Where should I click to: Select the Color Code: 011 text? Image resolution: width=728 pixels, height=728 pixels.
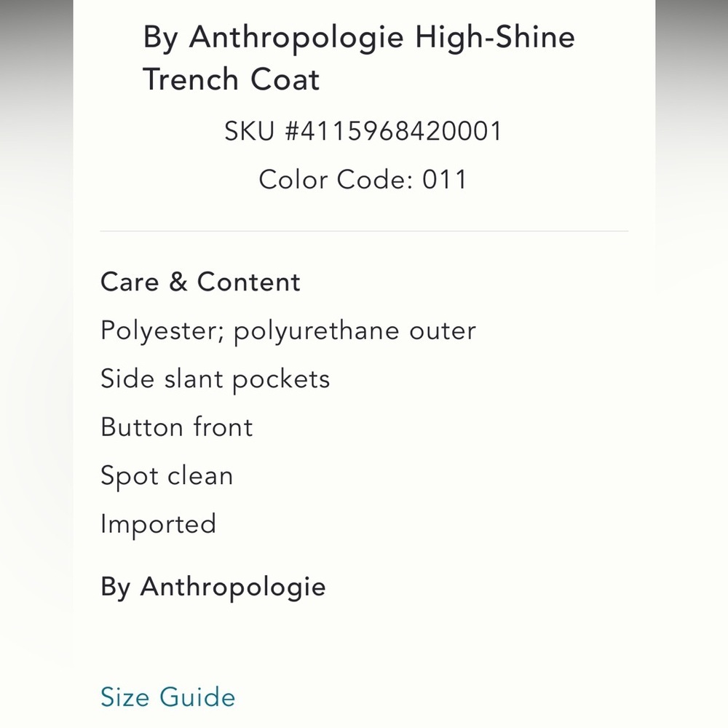363,179
